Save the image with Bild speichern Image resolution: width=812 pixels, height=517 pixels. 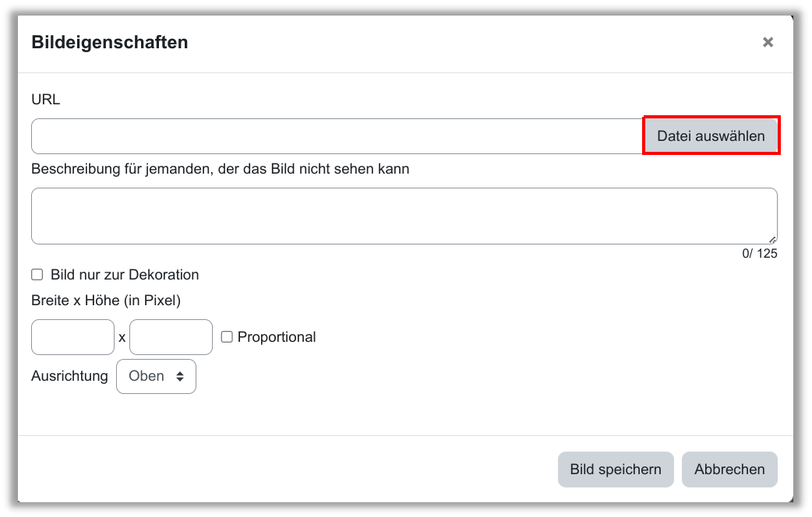615,470
